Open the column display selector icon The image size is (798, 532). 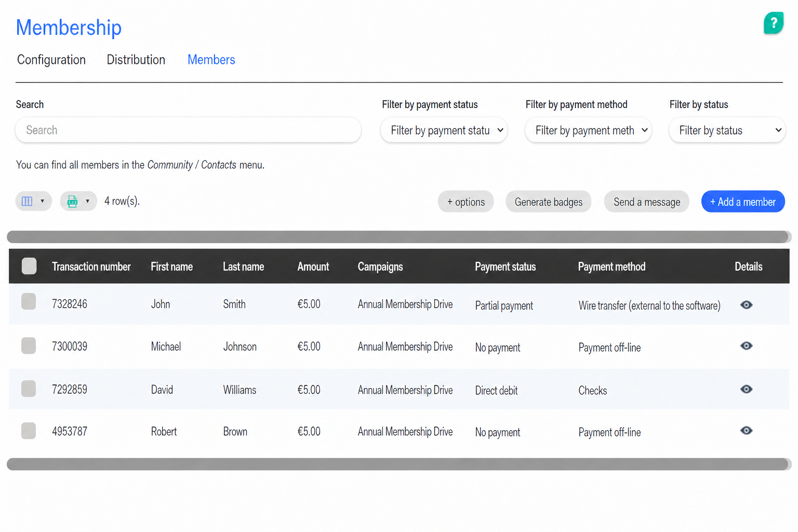pyautogui.click(x=33, y=201)
